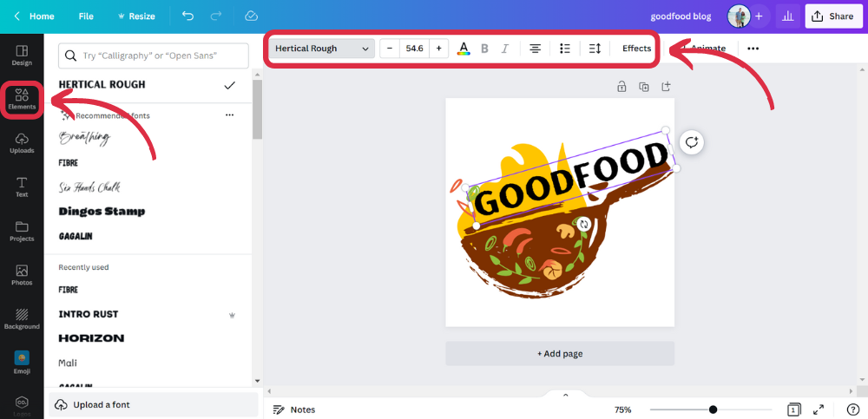The image size is (868, 419).
Task: Select the GOODFOOD text on canvas
Action: click(x=572, y=179)
